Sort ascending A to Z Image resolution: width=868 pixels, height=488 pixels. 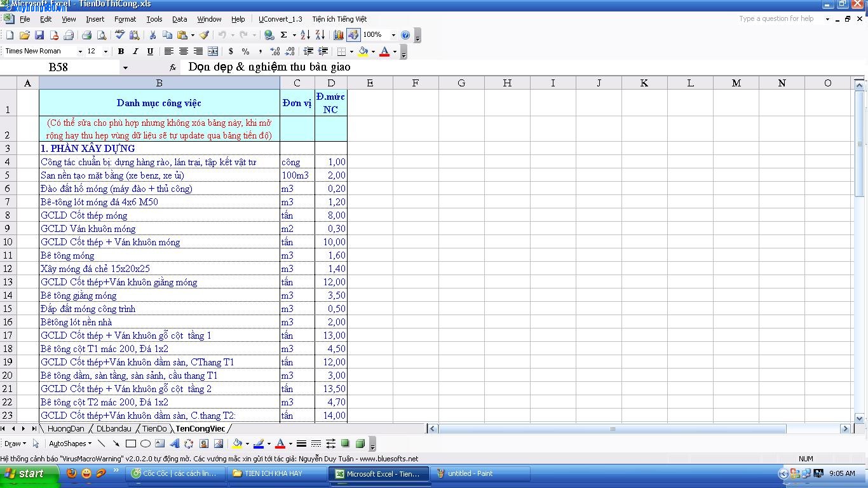coord(305,35)
